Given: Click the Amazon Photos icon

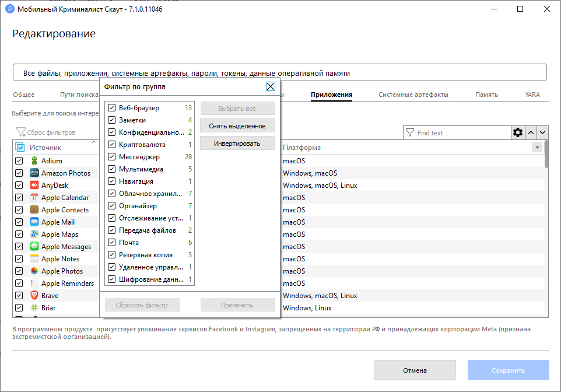Looking at the screenshot, I should 34,173.
